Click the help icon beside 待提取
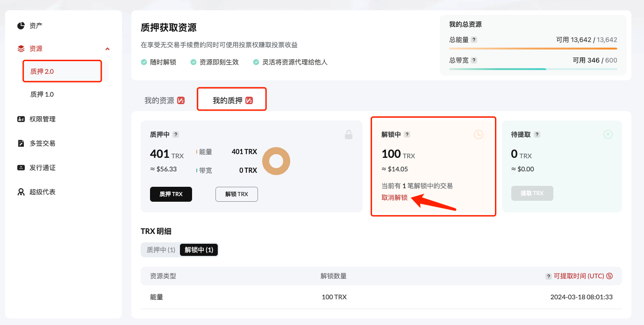This screenshot has width=644, height=325. point(537,134)
